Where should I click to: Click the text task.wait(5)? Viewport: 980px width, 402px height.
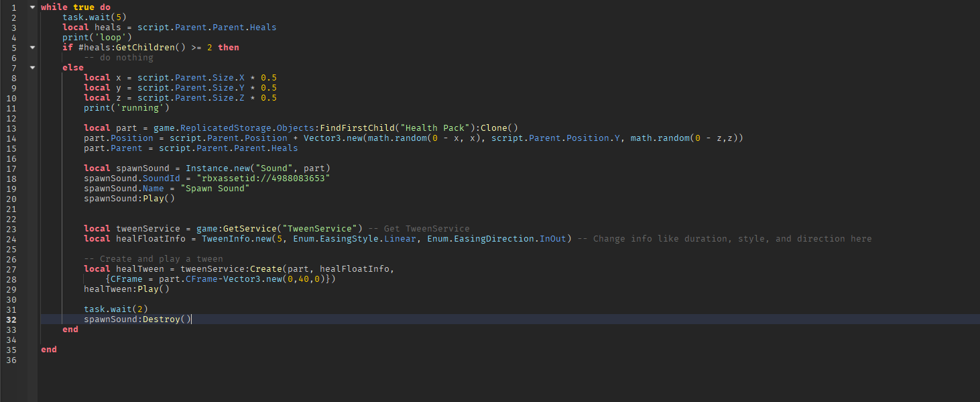pyautogui.click(x=95, y=17)
